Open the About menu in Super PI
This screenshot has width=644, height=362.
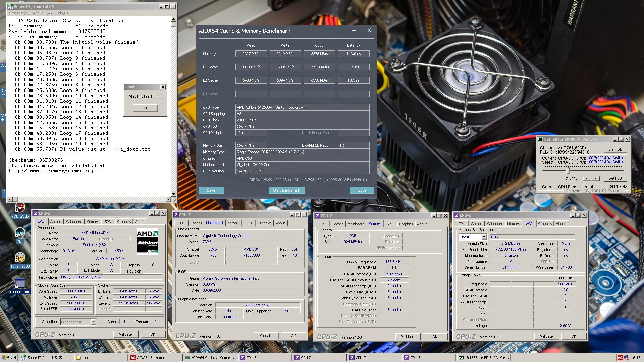(x=42, y=13)
